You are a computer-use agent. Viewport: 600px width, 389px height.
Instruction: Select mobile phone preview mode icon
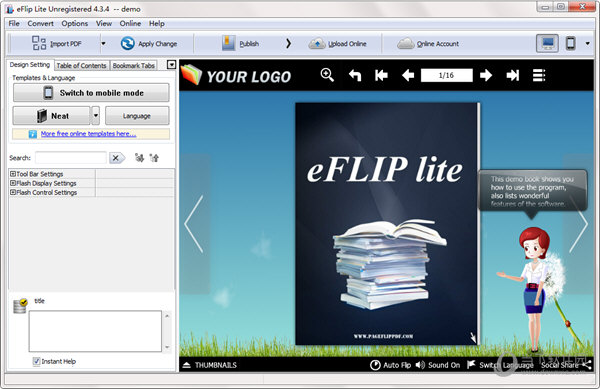[x=571, y=43]
